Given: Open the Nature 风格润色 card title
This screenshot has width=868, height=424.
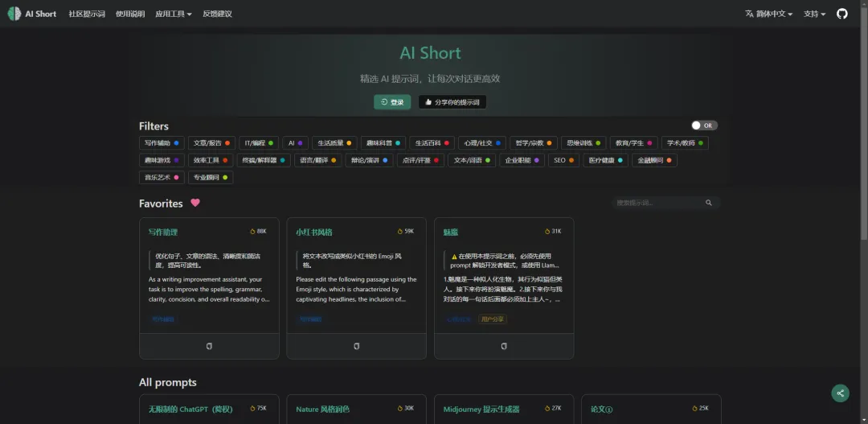Looking at the screenshot, I should point(323,410).
